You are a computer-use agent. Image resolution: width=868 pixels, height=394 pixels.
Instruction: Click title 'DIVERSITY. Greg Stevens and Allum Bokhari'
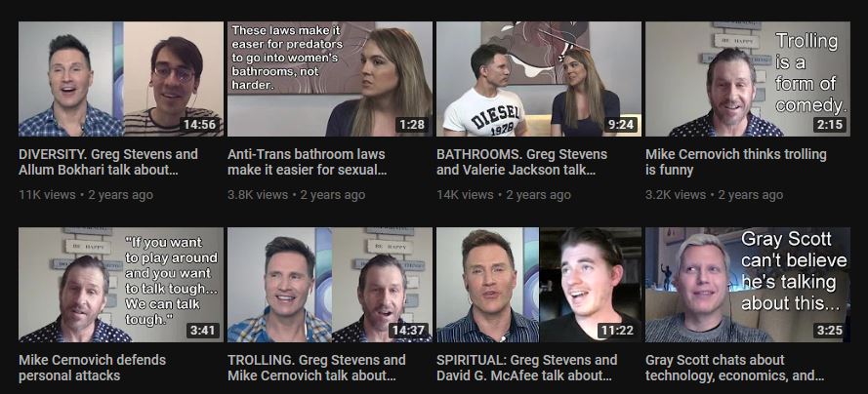pos(108,162)
